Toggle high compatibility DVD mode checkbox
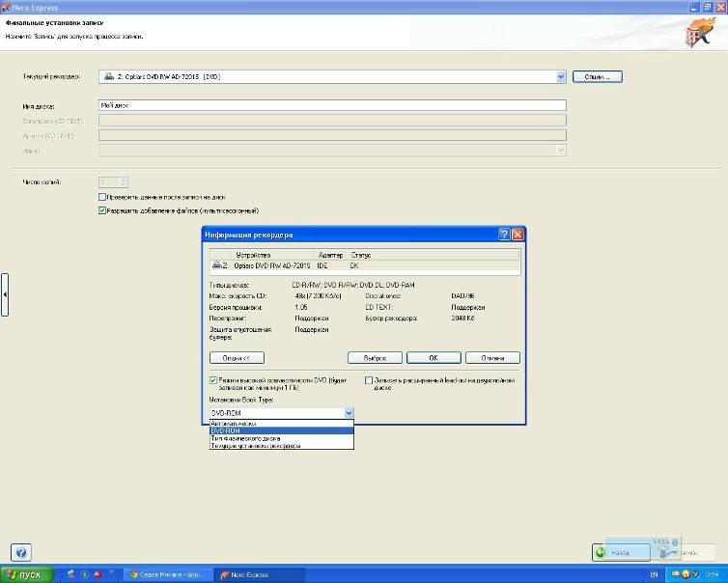Image resolution: width=728 pixels, height=583 pixels. pos(213,380)
